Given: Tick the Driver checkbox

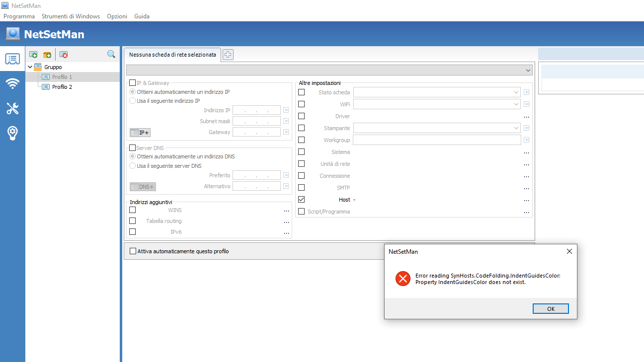Looking at the screenshot, I should (301, 116).
